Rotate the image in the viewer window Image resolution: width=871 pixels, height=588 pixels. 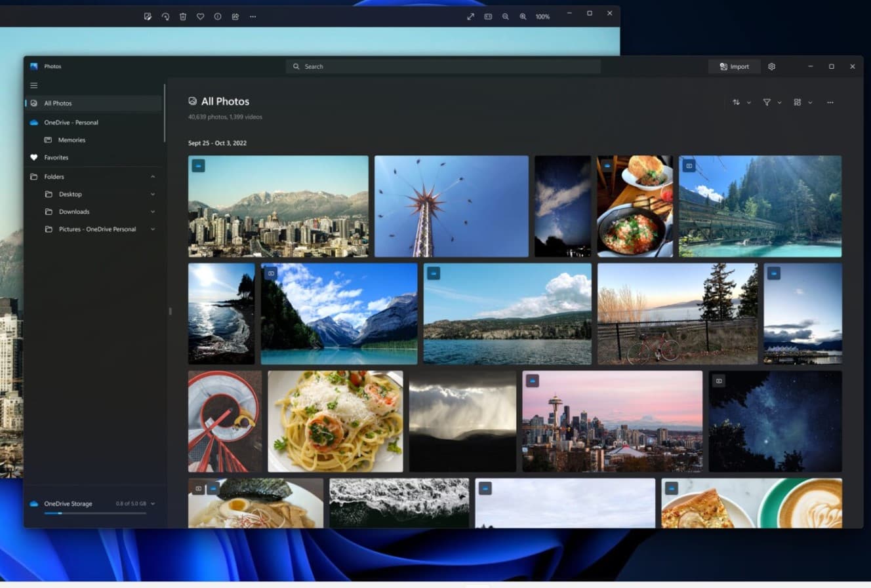[x=165, y=16]
